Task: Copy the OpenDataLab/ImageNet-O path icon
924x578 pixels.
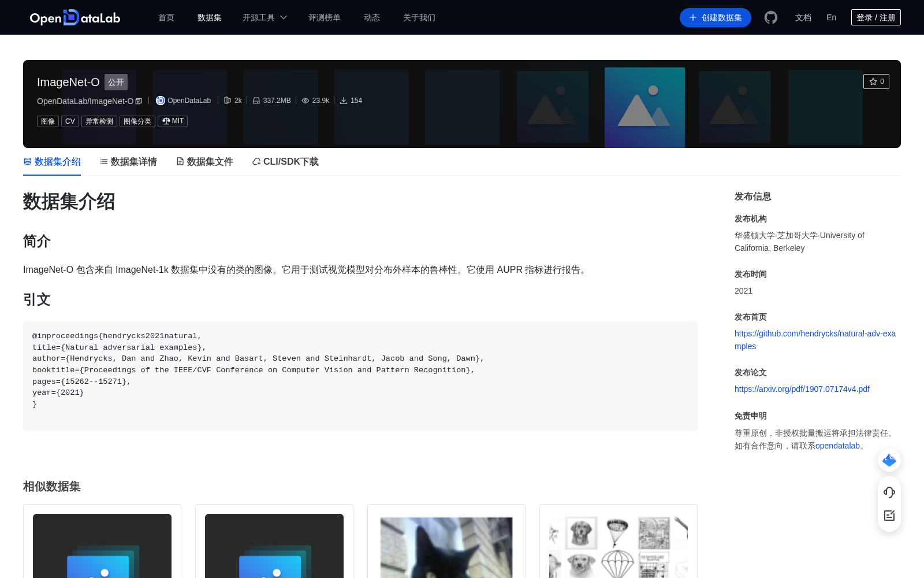Action: (x=139, y=101)
